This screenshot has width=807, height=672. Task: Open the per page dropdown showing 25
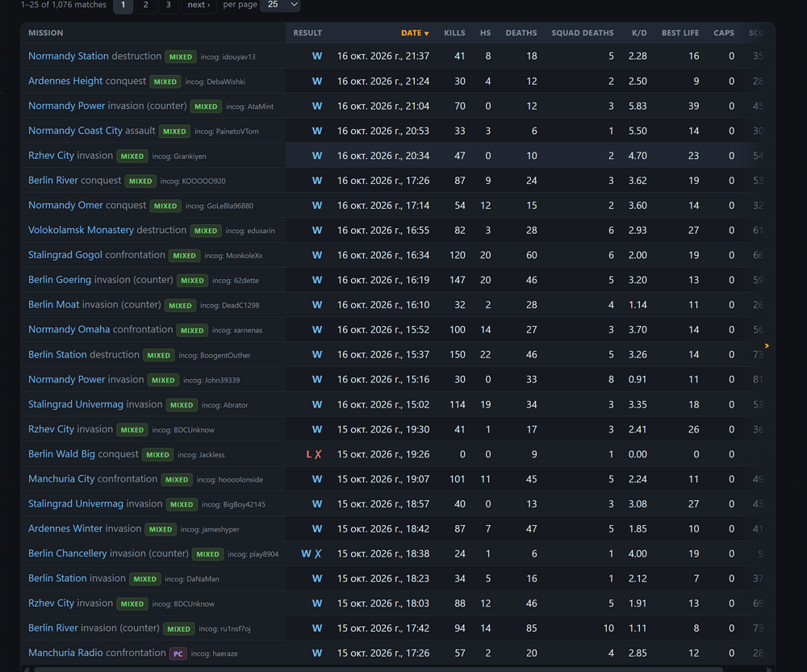281,5
